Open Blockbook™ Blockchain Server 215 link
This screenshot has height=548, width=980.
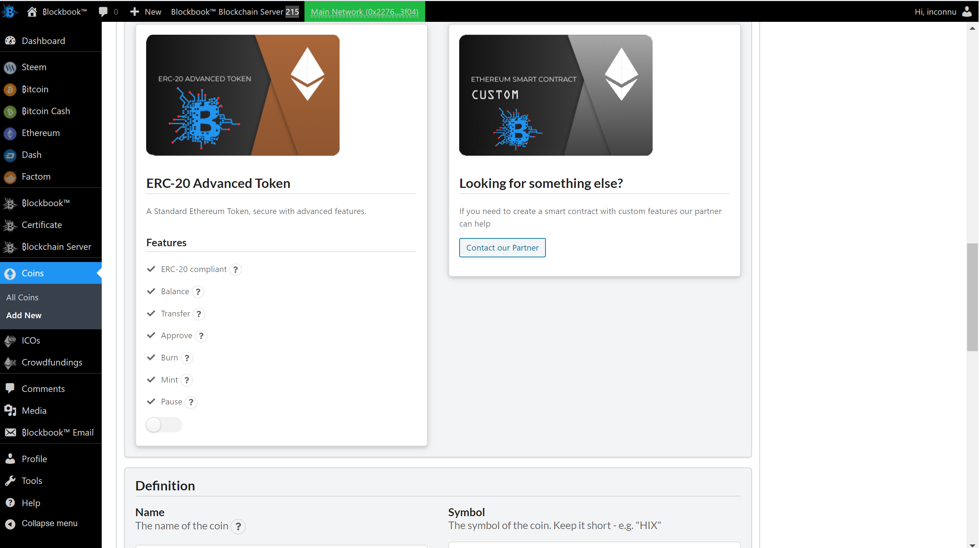[235, 12]
